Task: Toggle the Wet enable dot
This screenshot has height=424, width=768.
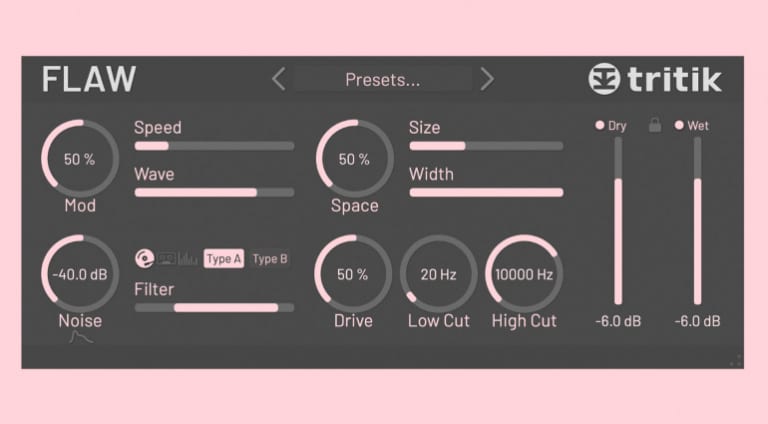Action: click(x=679, y=125)
